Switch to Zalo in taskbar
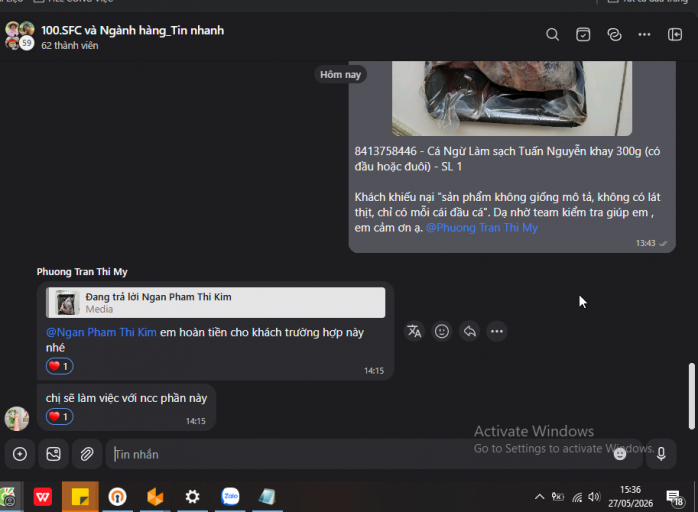This screenshot has width=698, height=512. point(230,496)
